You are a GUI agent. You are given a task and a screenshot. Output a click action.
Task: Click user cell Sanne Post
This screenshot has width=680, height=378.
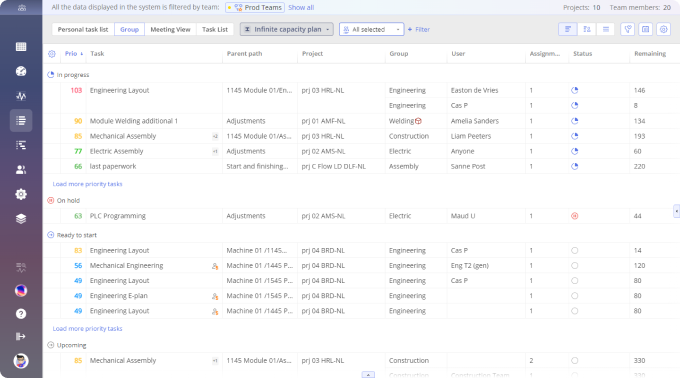[468, 166]
